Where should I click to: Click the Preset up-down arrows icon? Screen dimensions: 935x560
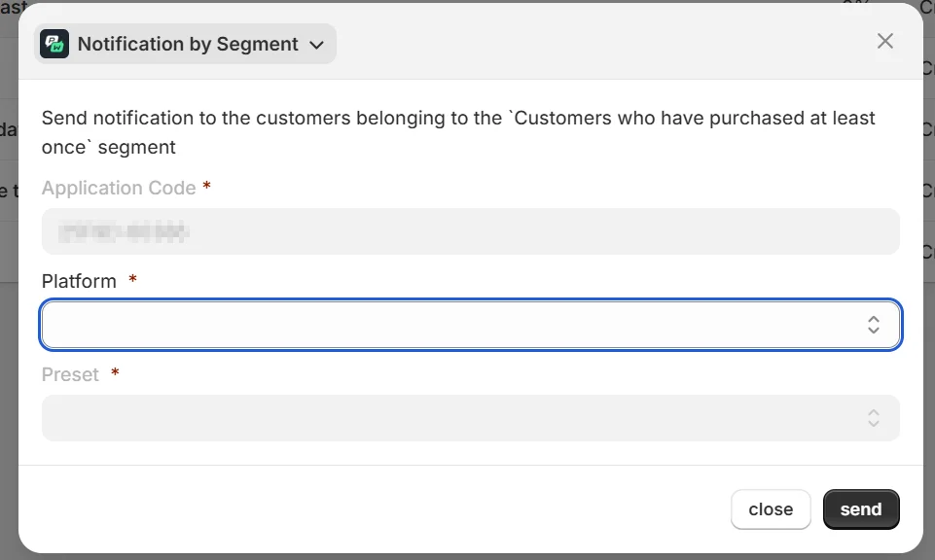(x=874, y=418)
